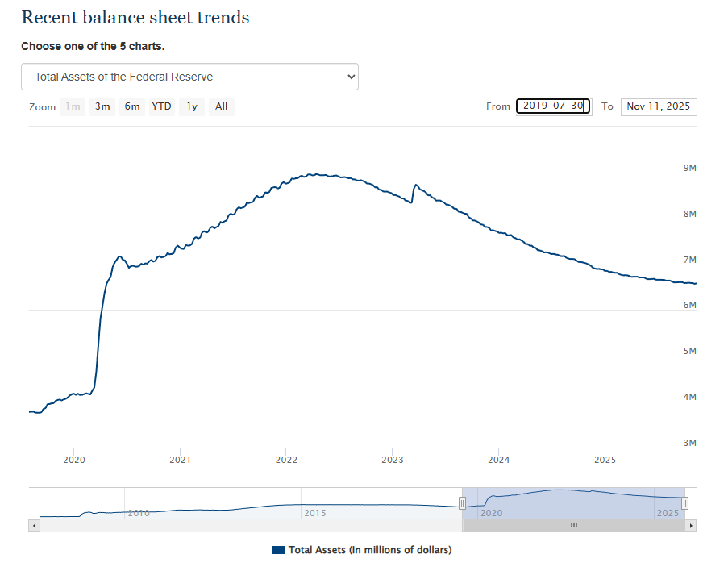Viewport: 728px width, 567px height.
Task: Set zoom to 6m
Action: pyautogui.click(x=132, y=106)
